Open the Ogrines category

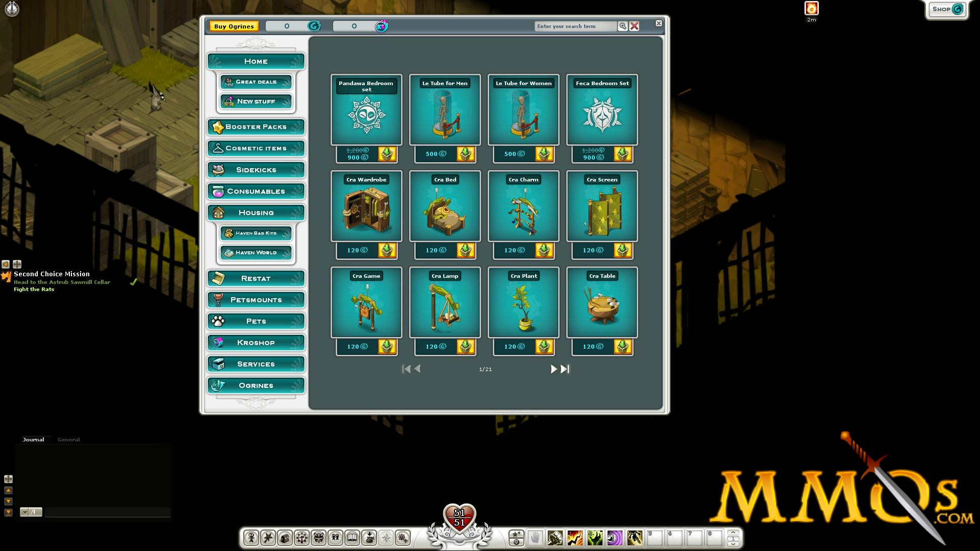click(256, 385)
